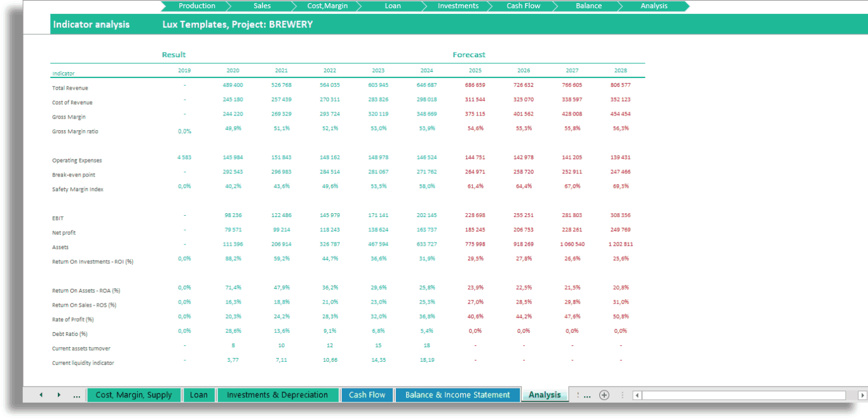Click the horizontal scrollbar right arrow

862,395
